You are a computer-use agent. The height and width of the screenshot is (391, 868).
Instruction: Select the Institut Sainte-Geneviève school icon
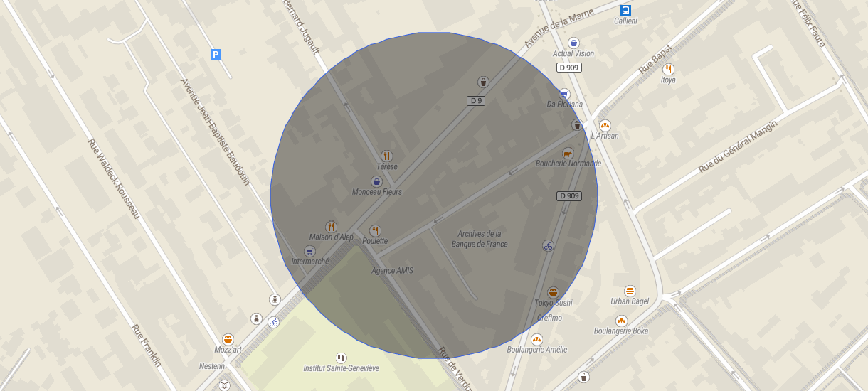coord(341,358)
